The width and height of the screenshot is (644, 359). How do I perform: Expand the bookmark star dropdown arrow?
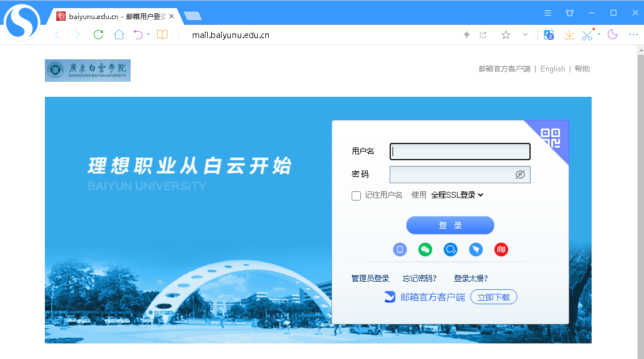[x=525, y=35]
